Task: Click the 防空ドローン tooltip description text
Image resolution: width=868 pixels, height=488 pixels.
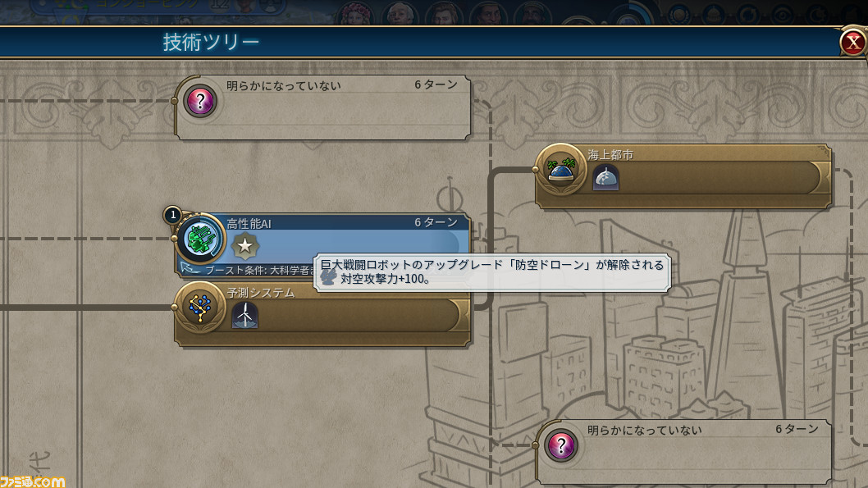Action: (492, 271)
